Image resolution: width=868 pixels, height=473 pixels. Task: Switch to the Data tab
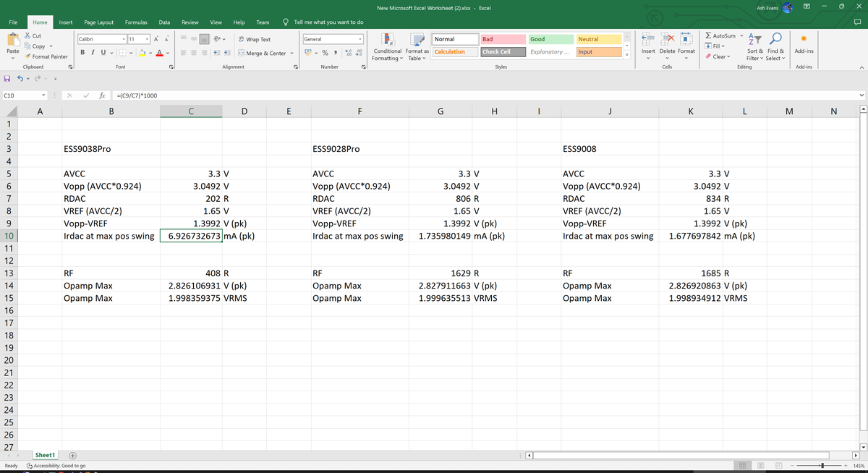(x=165, y=22)
